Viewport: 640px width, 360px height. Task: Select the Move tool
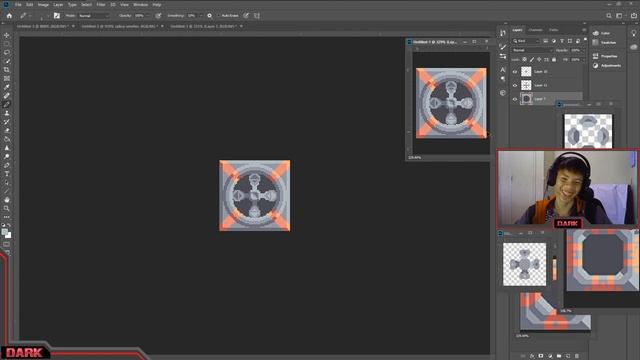pos(7,36)
